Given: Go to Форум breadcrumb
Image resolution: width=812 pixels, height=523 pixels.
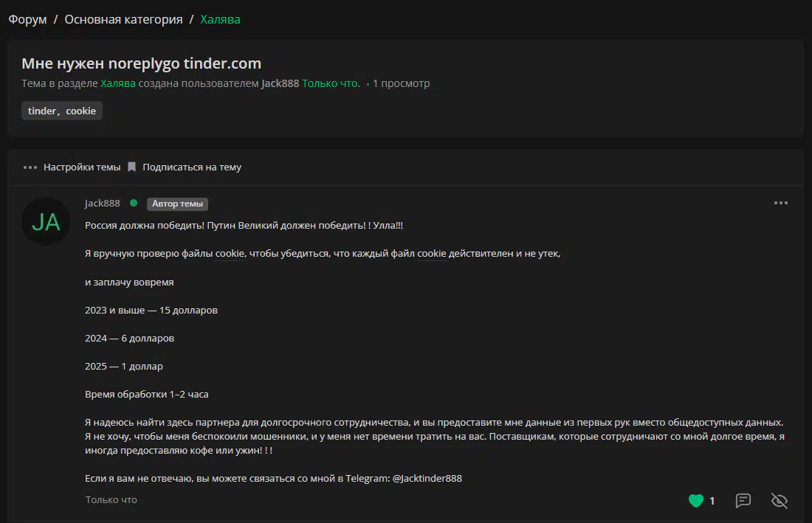Looking at the screenshot, I should (x=27, y=19).
